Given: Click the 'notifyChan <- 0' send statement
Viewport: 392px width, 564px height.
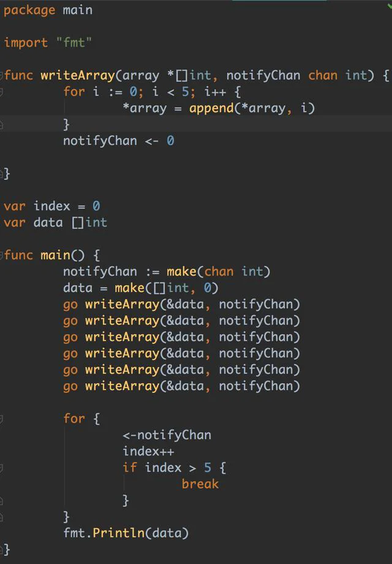Looking at the screenshot, I should (119, 141).
